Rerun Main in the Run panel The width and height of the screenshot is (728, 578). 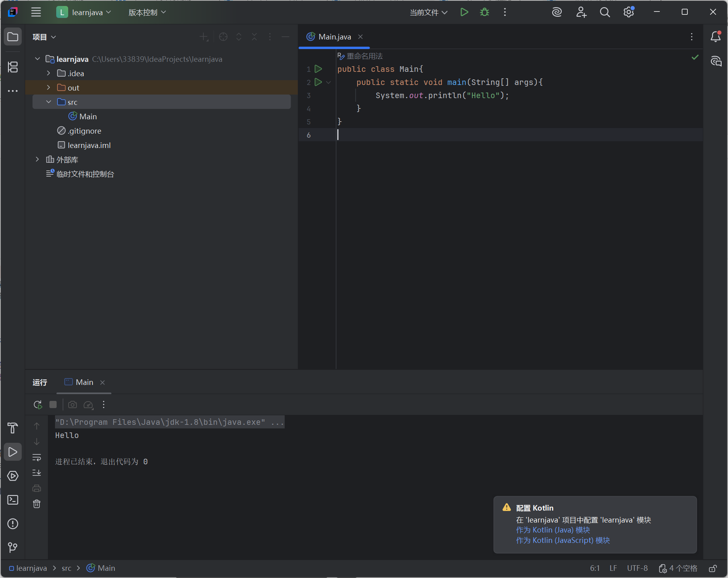point(38,405)
